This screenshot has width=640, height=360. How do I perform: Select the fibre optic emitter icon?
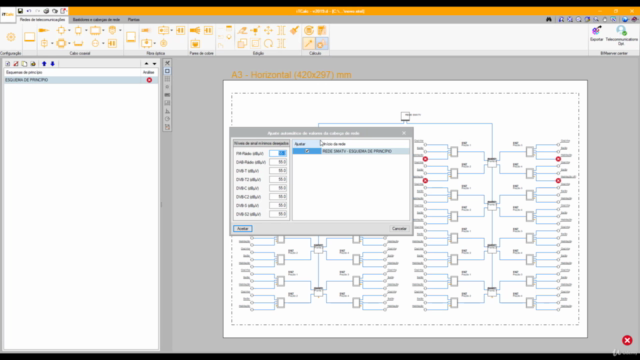(146, 30)
